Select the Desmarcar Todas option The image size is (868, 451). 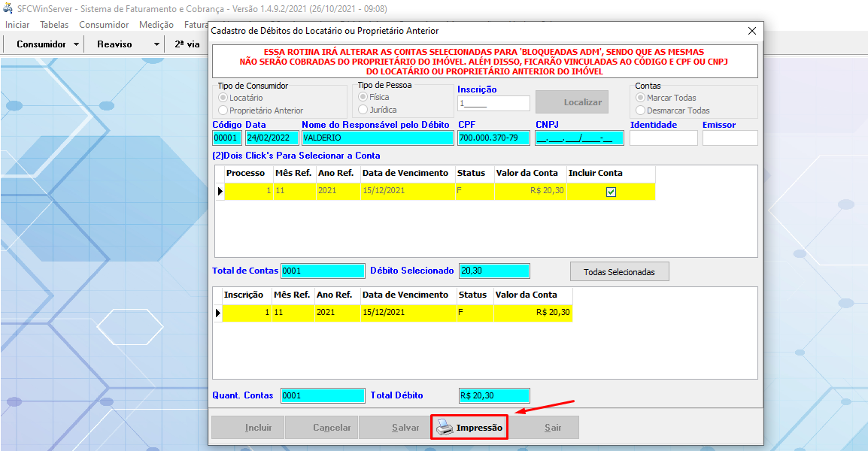coord(641,110)
